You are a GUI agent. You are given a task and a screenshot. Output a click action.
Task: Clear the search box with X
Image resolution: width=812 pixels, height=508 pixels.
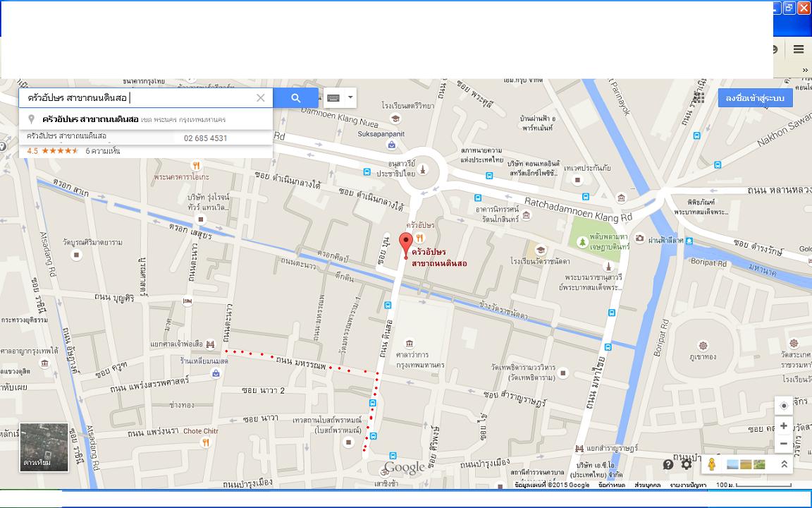tap(261, 98)
